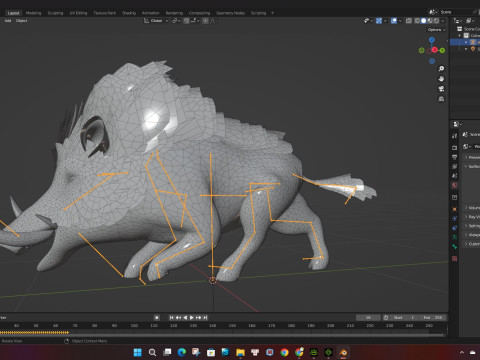Select material preview viewport shading
The image size is (480, 360).
click(430, 21)
